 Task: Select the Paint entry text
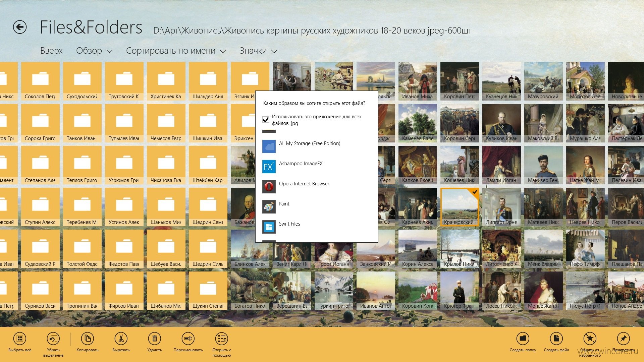pyautogui.click(x=284, y=204)
